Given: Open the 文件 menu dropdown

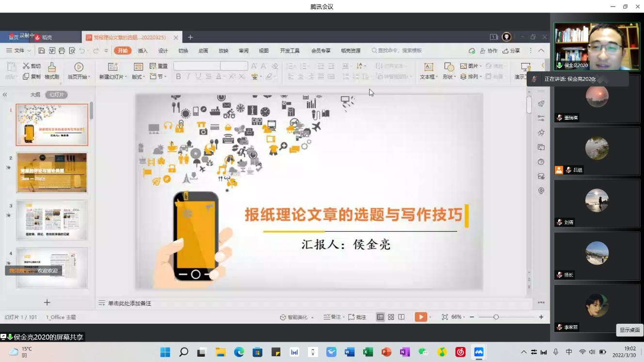Looking at the screenshot, I should (19, 50).
